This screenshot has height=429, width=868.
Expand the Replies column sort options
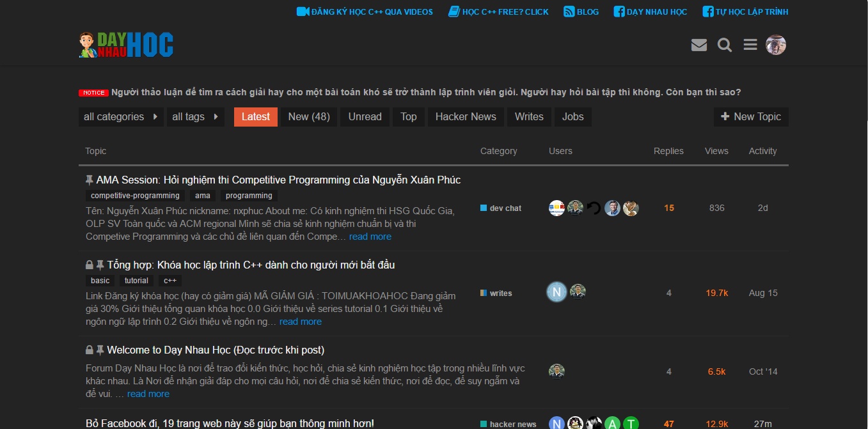668,151
